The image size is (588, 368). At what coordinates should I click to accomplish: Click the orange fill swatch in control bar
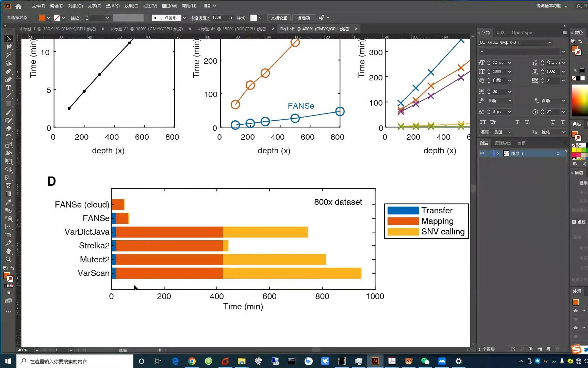tap(42, 18)
